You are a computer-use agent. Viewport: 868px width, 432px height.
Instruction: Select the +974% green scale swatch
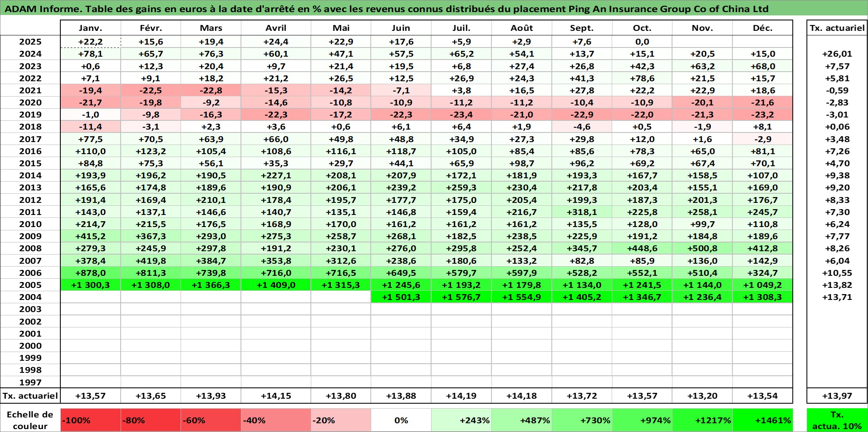point(642,420)
